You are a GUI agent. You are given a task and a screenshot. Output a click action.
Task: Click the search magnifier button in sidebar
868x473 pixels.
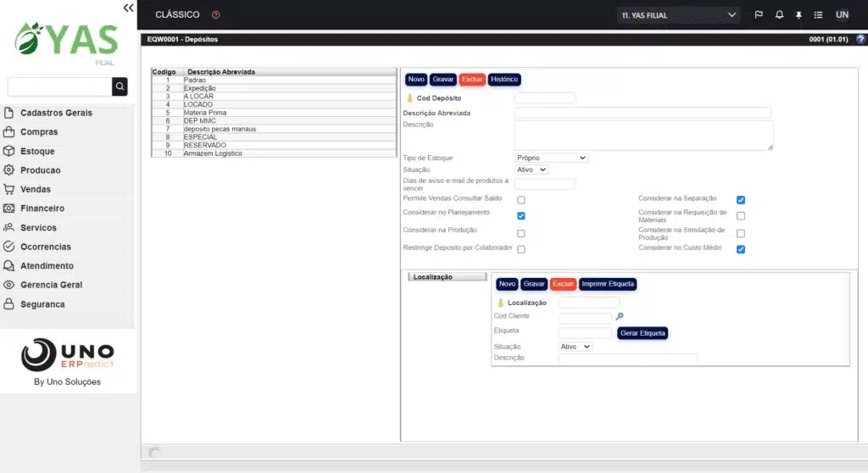[120, 86]
